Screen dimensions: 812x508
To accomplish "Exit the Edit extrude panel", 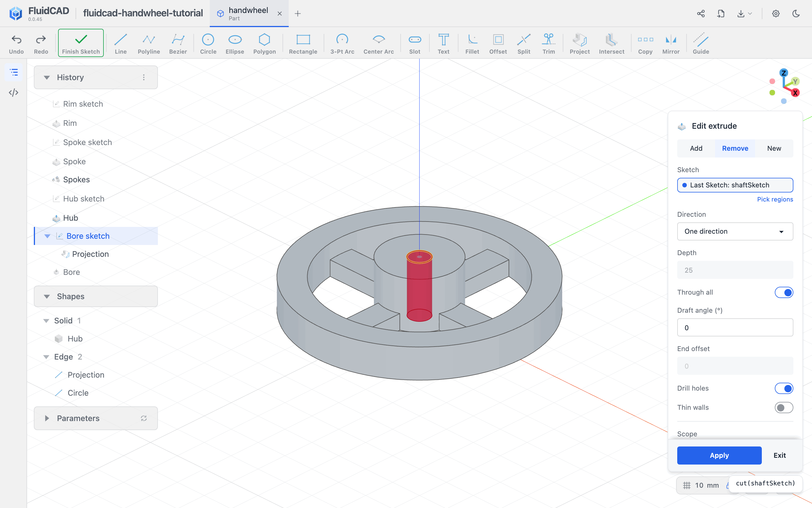I will coord(780,455).
